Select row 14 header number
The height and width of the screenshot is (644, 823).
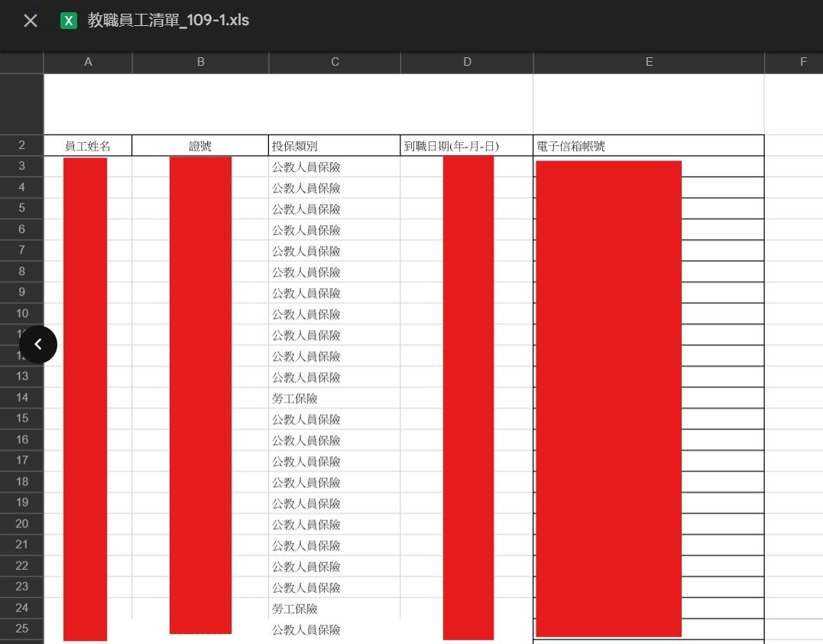tap(21, 398)
